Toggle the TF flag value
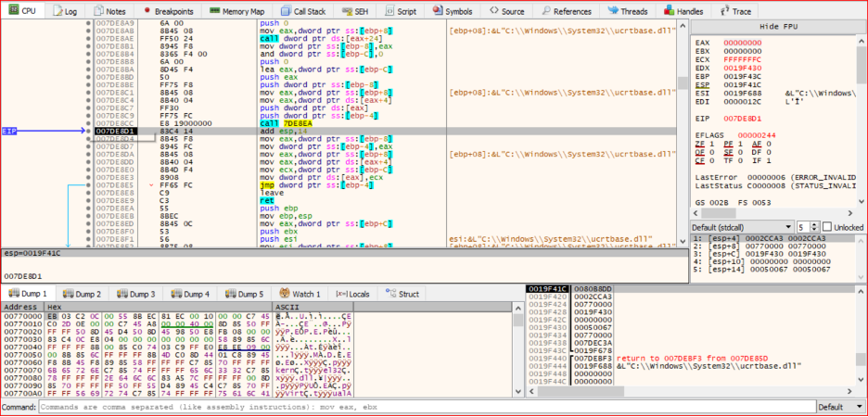868x417 pixels. pos(741,161)
